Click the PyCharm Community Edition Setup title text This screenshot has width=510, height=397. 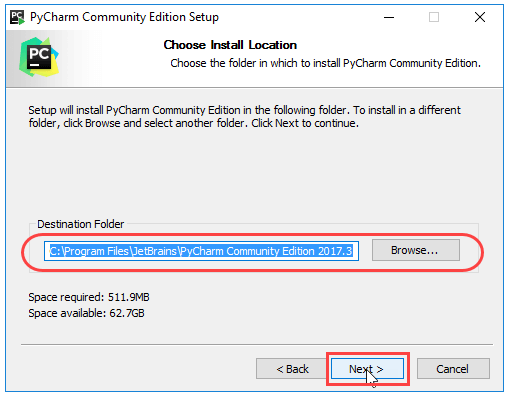[x=124, y=17]
